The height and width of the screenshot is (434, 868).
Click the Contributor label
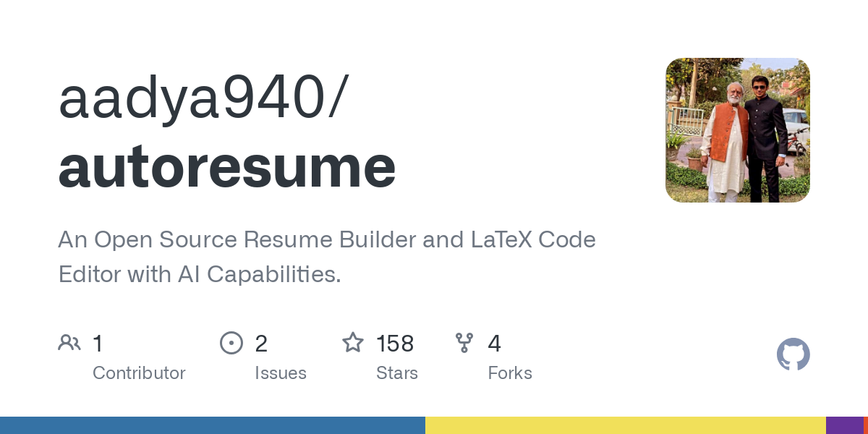[139, 373]
